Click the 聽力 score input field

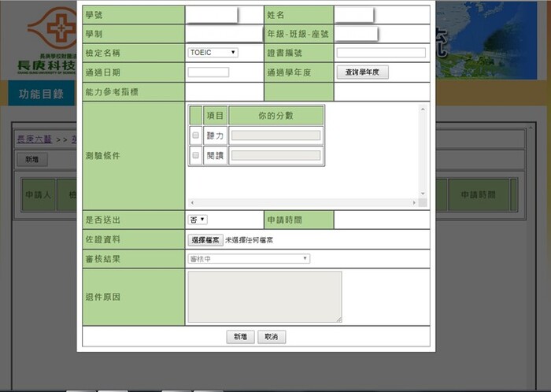[x=275, y=135]
